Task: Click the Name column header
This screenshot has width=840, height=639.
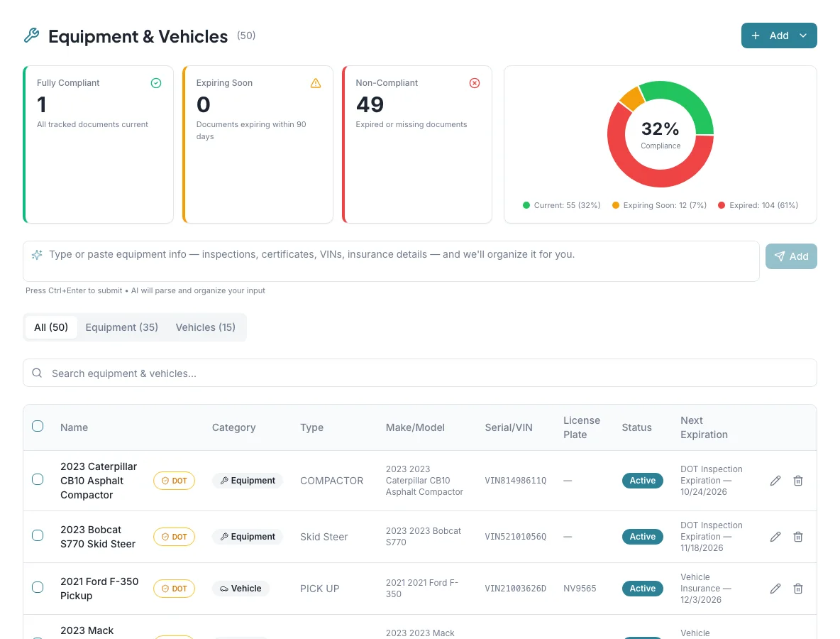Action: 74,427
